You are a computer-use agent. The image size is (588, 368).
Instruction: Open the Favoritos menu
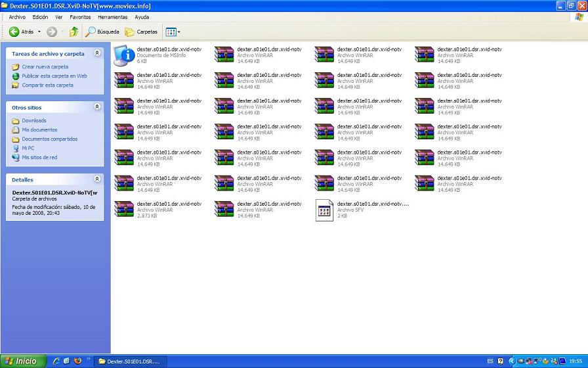[x=80, y=17]
